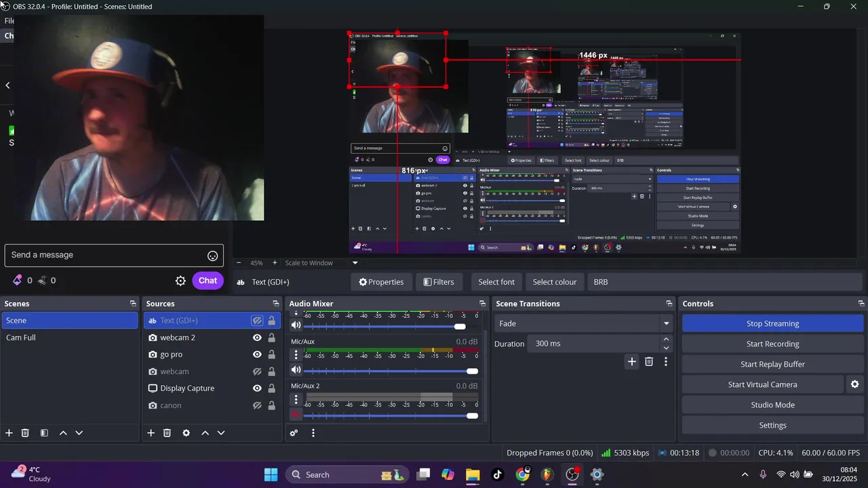Screen dimensions: 868x488
Task: Move the source up in the Sources list
Action: (205, 432)
